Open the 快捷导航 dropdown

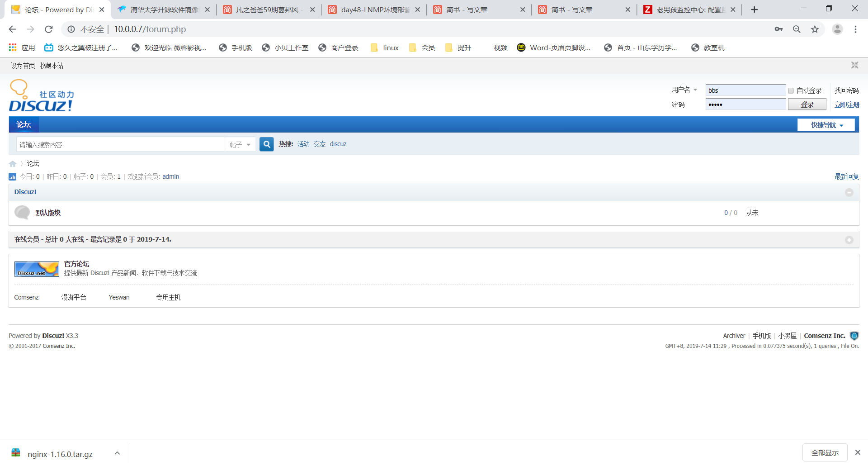826,125
